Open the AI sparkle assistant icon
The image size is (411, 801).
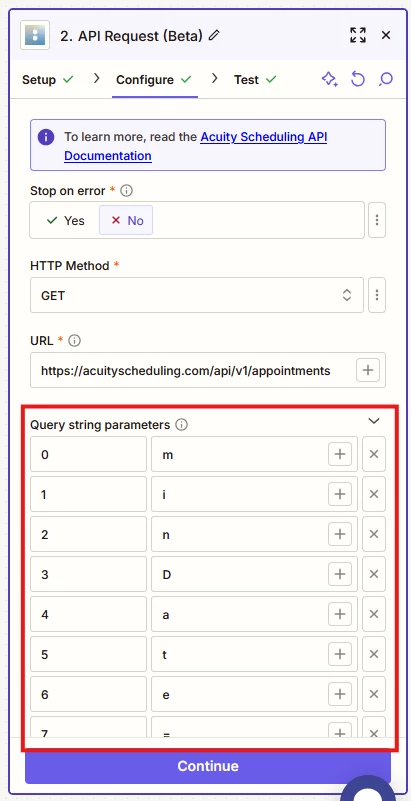pos(329,79)
